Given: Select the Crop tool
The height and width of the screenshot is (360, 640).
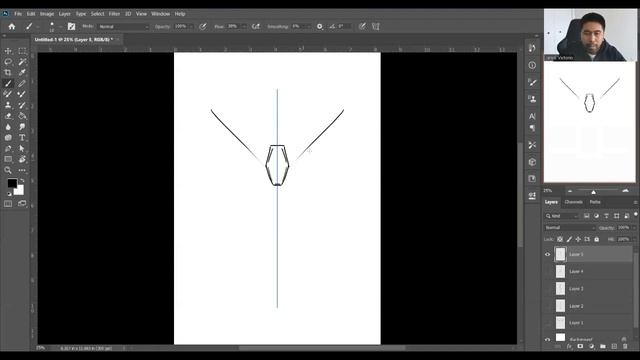Looking at the screenshot, I should [8, 72].
